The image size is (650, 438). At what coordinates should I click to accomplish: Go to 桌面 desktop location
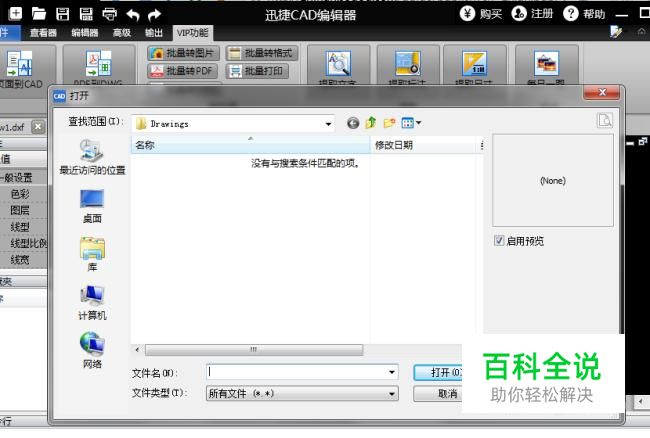[x=92, y=206]
